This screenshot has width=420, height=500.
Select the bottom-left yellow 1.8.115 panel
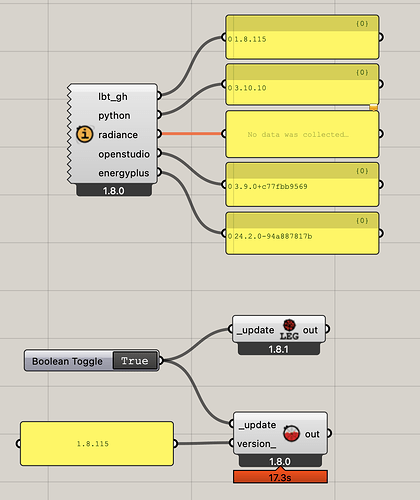click(97, 444)
